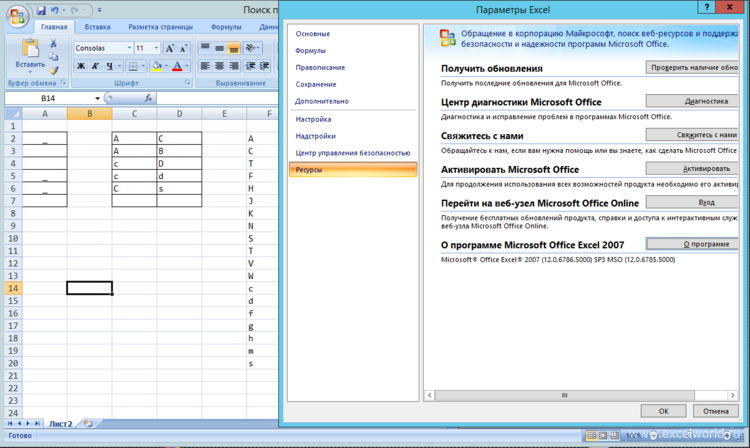Click the О программе button
Viewport: 750px width, 448px height.
click(x=692, y=244)
